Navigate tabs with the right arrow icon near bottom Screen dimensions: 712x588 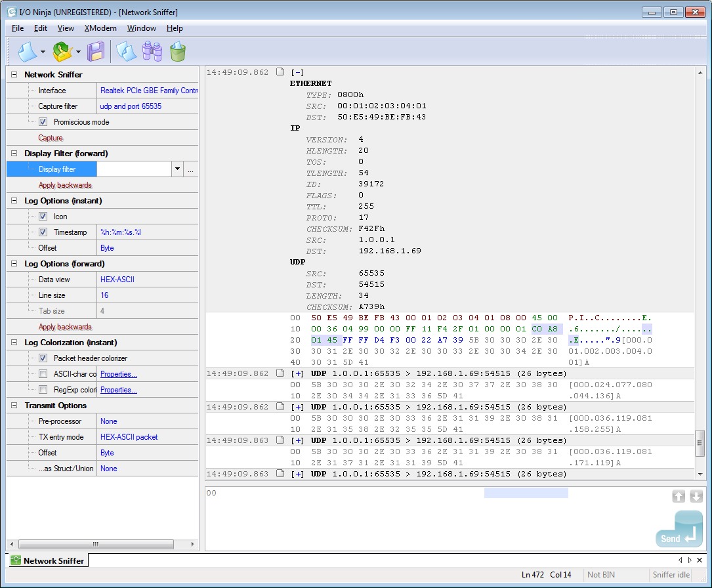(688, 560)
